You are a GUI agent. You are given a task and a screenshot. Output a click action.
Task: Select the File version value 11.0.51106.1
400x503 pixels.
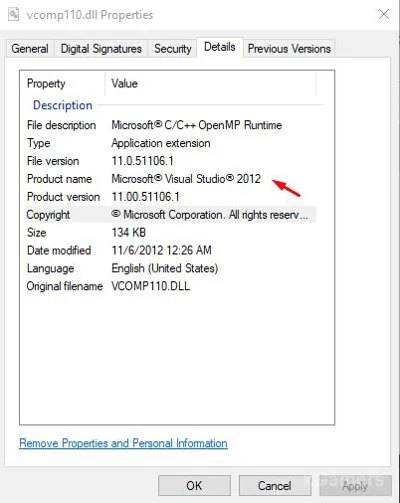143,161
